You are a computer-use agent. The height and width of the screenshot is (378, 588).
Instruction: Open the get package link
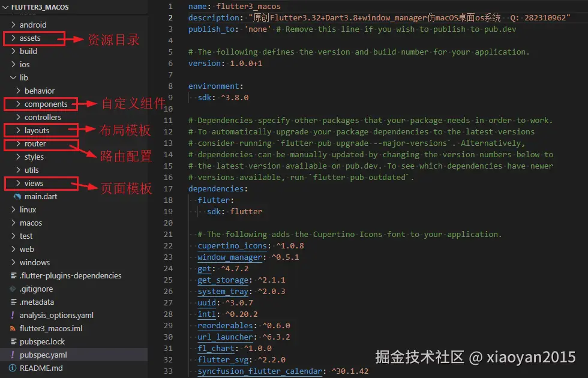(x=205, y=269)
